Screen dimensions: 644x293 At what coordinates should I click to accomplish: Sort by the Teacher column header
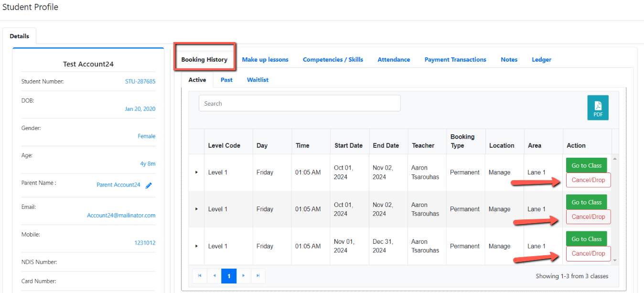[x=423, y=145]
